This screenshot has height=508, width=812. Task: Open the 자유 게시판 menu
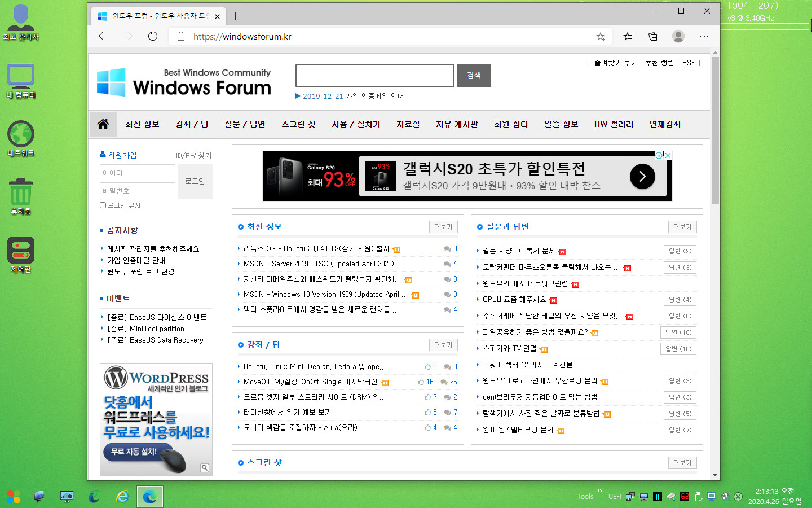click(x=457, y=124)
